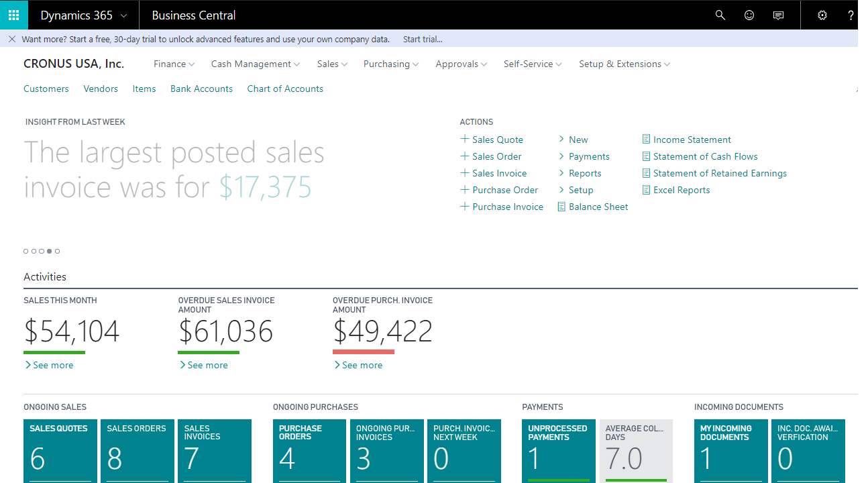This screenshot has height=483, width=868.
Task: Click plus icon for Sales Order
Action: tap(464, 156)
